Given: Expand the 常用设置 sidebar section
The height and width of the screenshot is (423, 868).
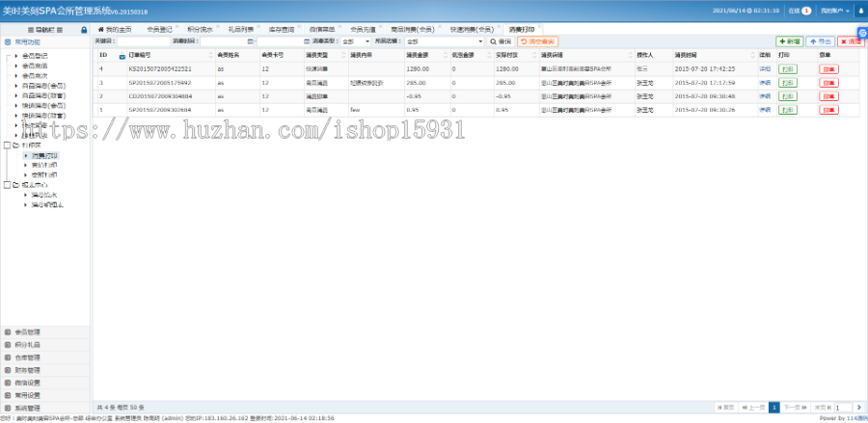Looking at the screenshot, I should point(44,396).
